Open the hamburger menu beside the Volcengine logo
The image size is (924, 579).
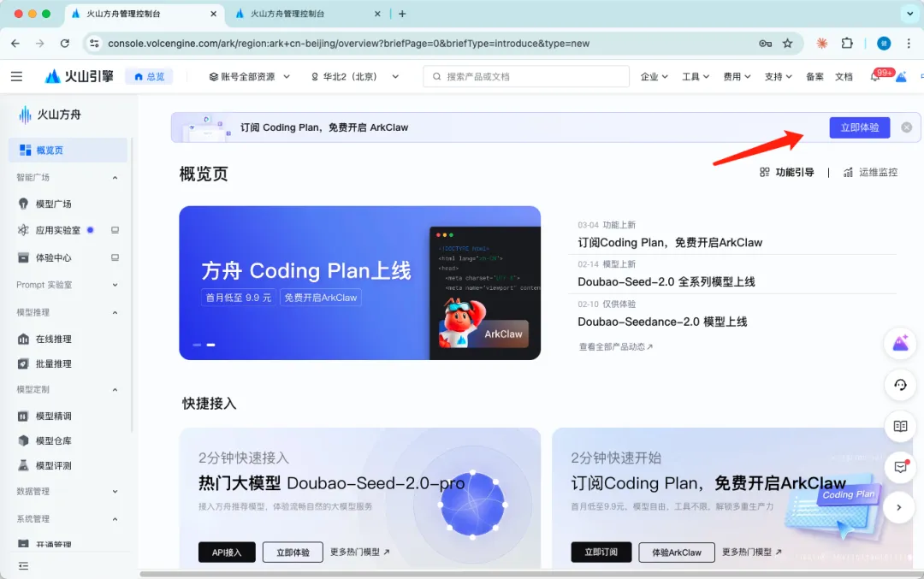tap(16, 77)
